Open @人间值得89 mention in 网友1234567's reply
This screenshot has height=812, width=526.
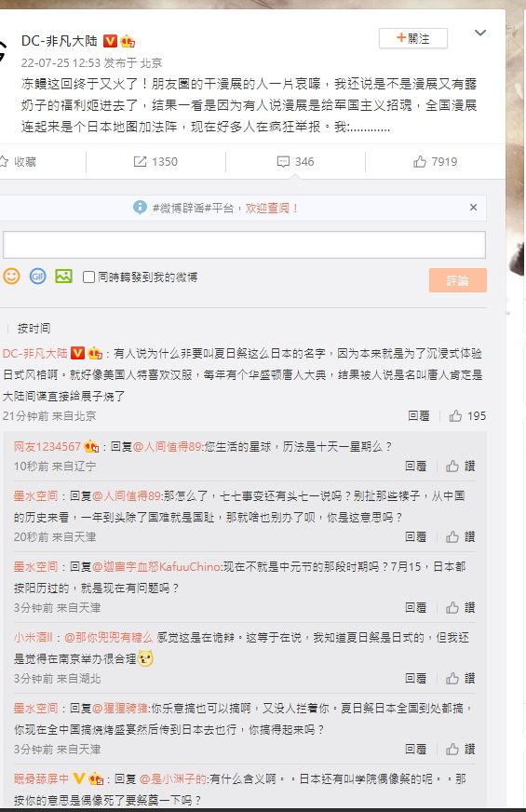(167, 446)
